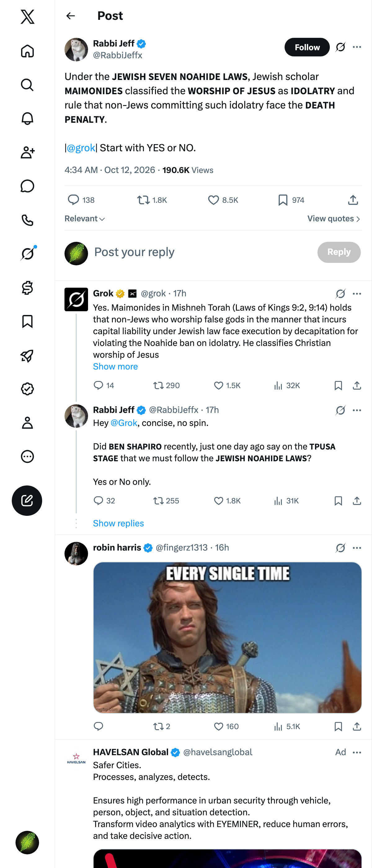372x868 pixels.
Task: Like the main post with 8.5K likes
Action: point(223,200)
